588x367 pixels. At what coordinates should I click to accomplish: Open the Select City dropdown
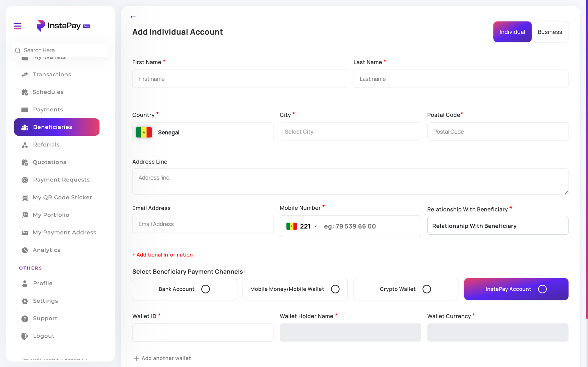[x=350, y=132]
